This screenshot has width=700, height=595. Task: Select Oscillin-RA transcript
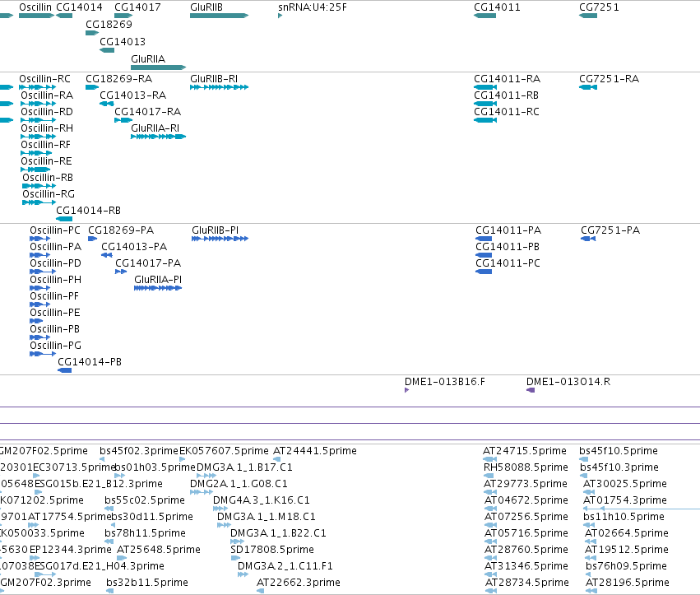tap(38, 104)
